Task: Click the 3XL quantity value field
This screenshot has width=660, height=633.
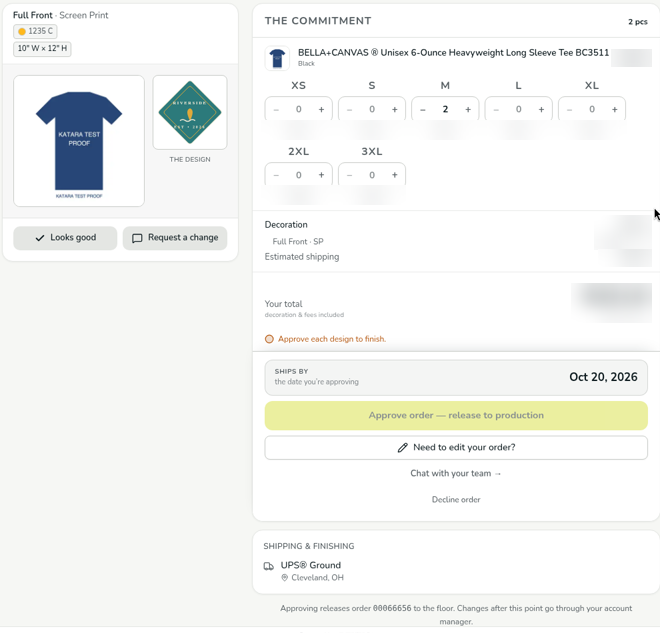Action: click(372, 175)
